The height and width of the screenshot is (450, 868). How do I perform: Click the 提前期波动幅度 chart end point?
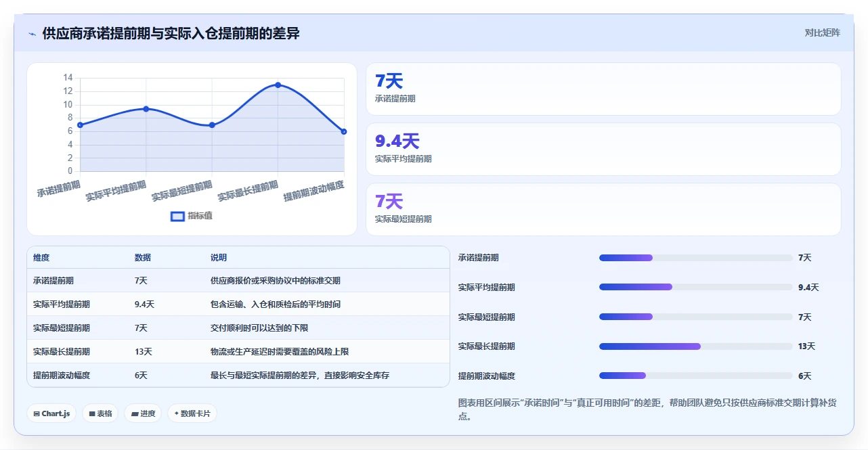point(344,131)
